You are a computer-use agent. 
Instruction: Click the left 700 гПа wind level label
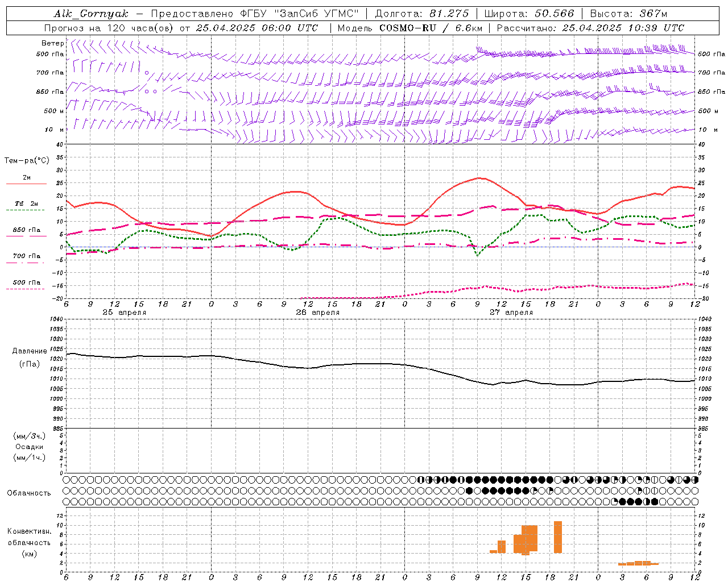[50, 73]
